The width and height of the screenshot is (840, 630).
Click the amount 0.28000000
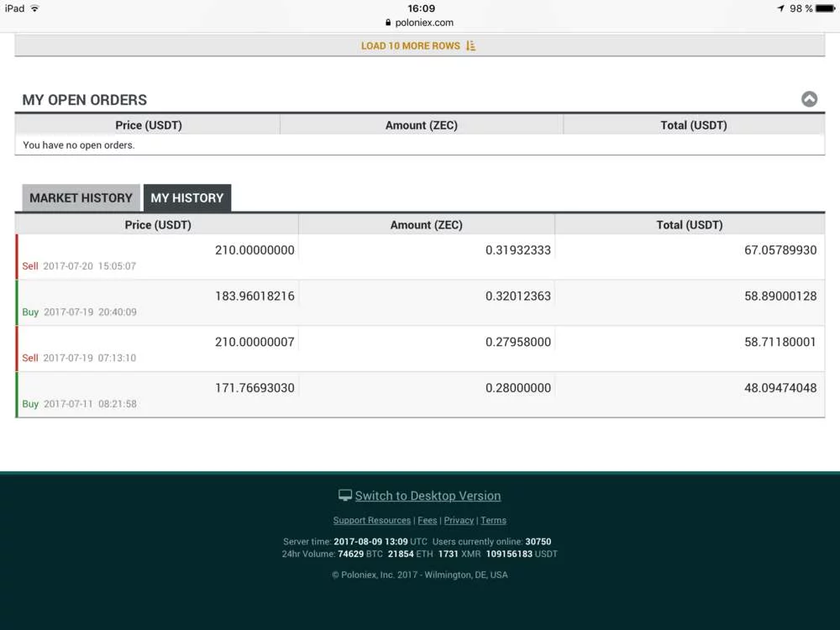pyautogui.click(x=518, y=388)
